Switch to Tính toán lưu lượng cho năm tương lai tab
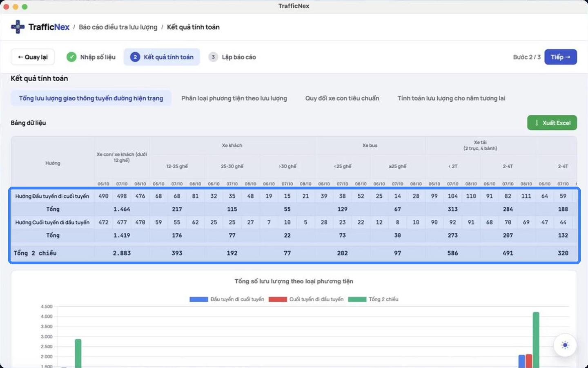Image resolution: width=588 pixels, height=368 pixels. click(452, 98)
